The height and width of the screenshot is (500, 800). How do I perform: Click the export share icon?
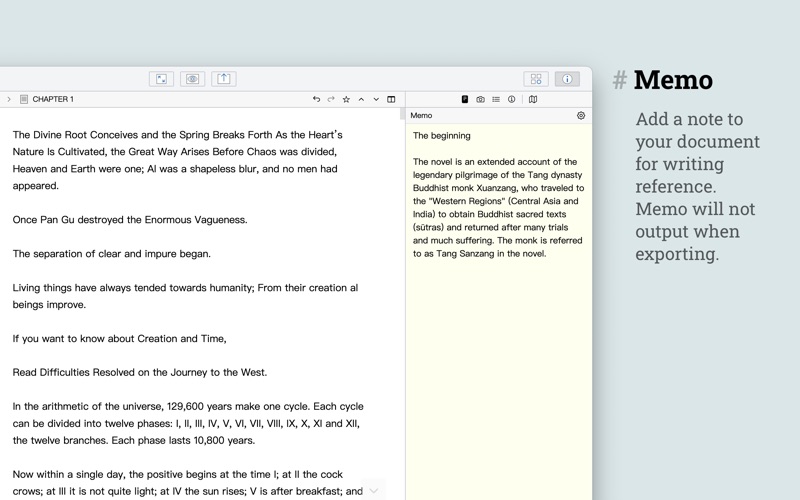[x=224, y=79]
